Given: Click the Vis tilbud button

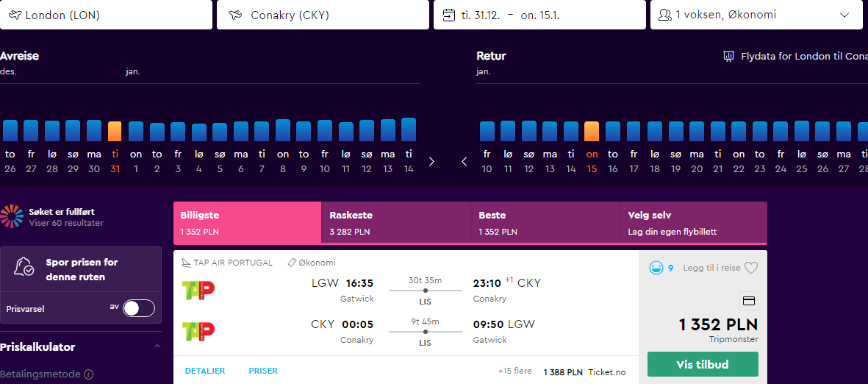Looking at the screenshot, I should point(703,364).
